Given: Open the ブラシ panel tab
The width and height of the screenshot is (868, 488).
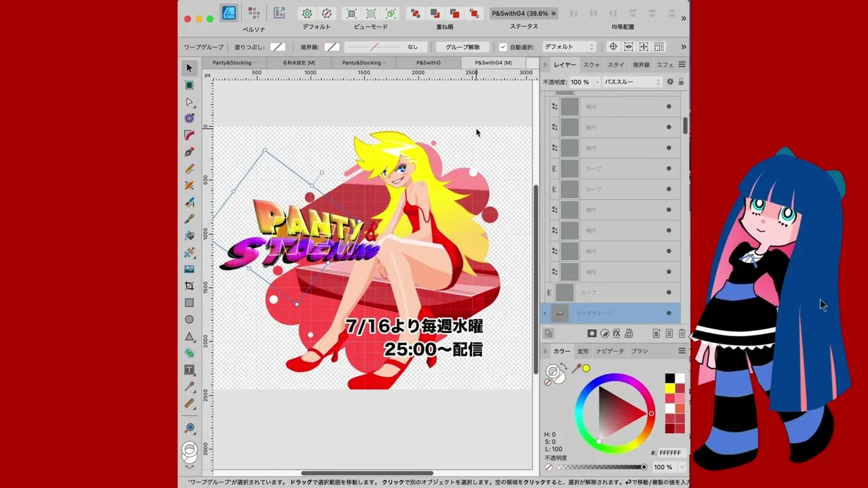Looking at the screenshot, I should [x=639, y=351].
